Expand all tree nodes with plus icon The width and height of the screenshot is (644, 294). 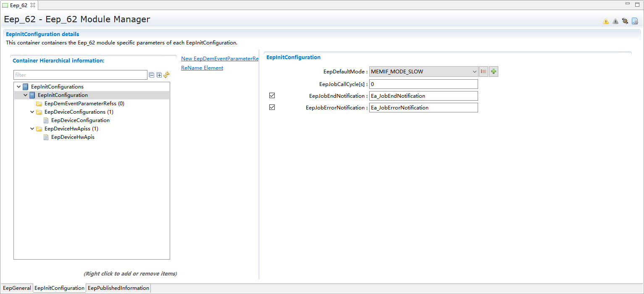click(x=159, y=75)
